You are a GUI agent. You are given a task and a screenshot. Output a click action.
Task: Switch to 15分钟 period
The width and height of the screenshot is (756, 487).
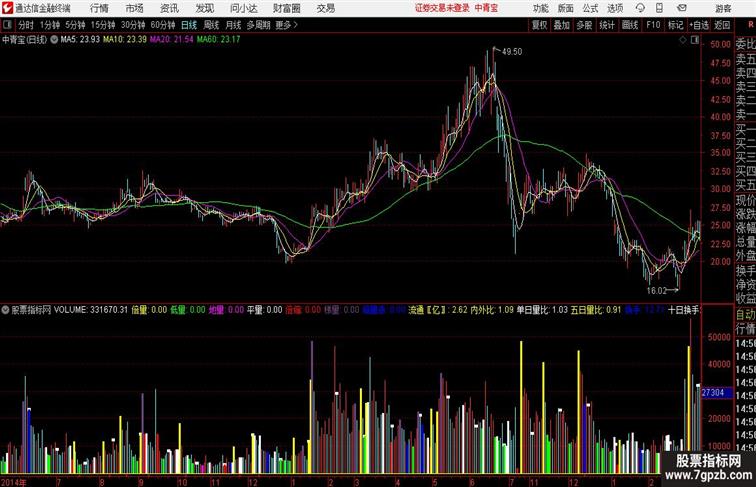click(103, 25)
